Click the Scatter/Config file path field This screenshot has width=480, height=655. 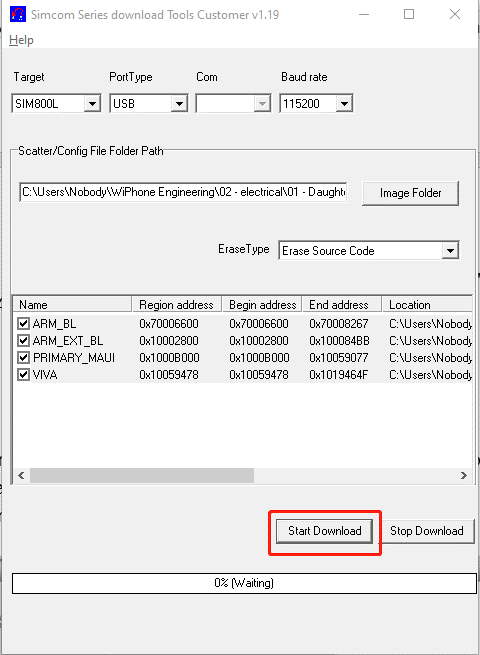[x=183, y=192]
